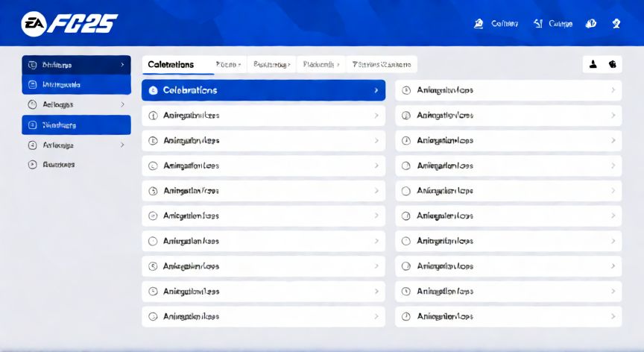644x352 pixels.
Task: Click the round icon, second from last in the header
Action: coord(590,24)
